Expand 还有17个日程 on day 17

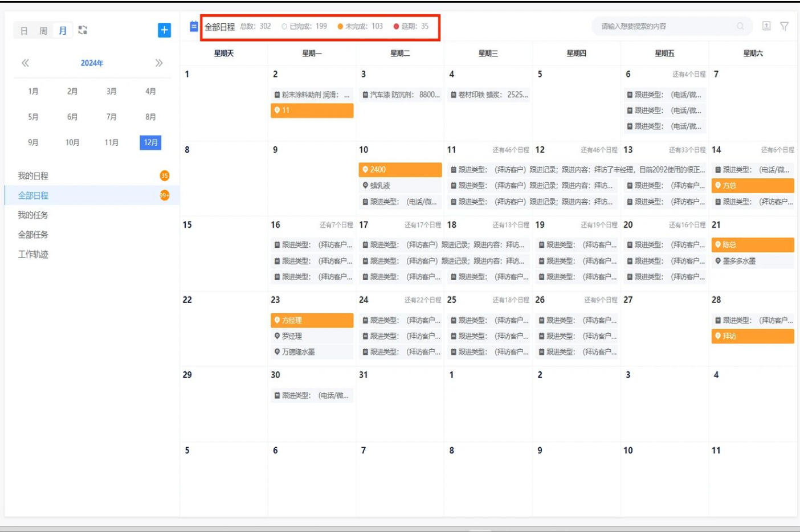[x=423, y=225]
